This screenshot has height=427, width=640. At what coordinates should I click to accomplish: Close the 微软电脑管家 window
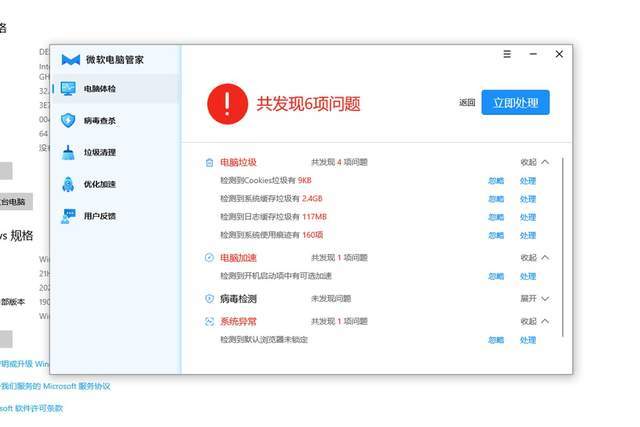(559, 54)
